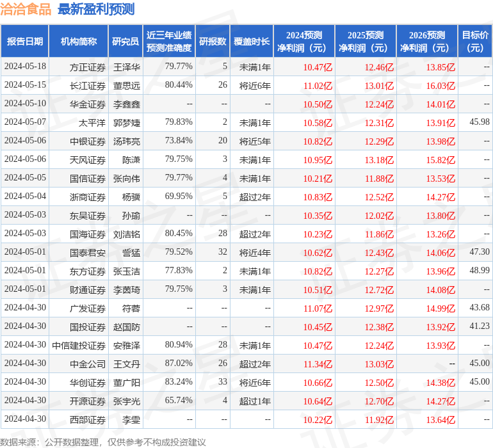Click the 16.03亿 profit forecast
Viewport: 493px width, 448px height.
pos(440,86)
